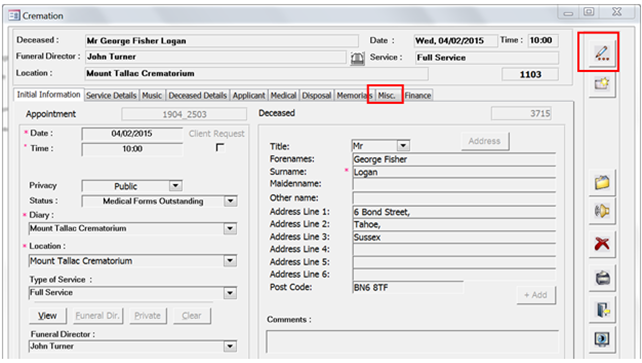This screenshot has width=642, height=363.
Task: Click the Comments text box
Action: 412,342
